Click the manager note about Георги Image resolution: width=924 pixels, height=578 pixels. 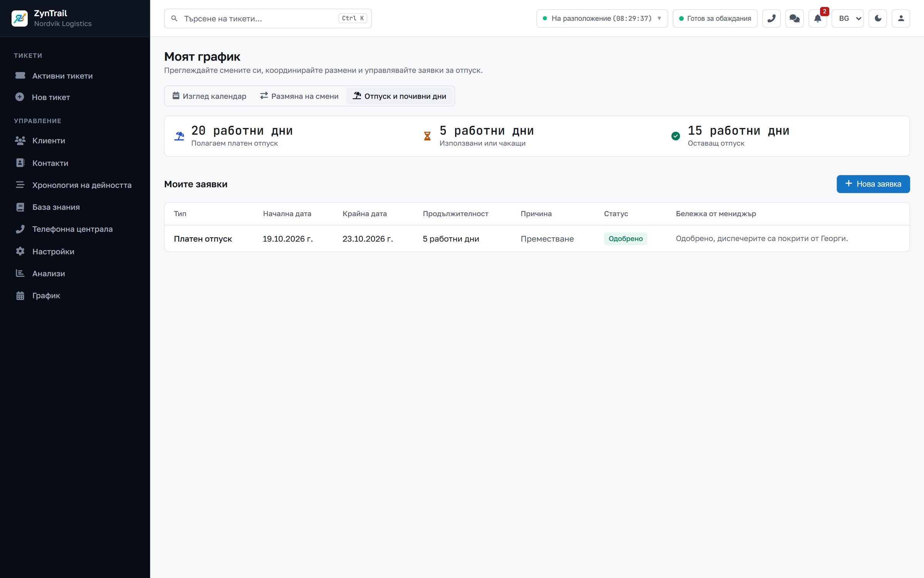[762, 239]
